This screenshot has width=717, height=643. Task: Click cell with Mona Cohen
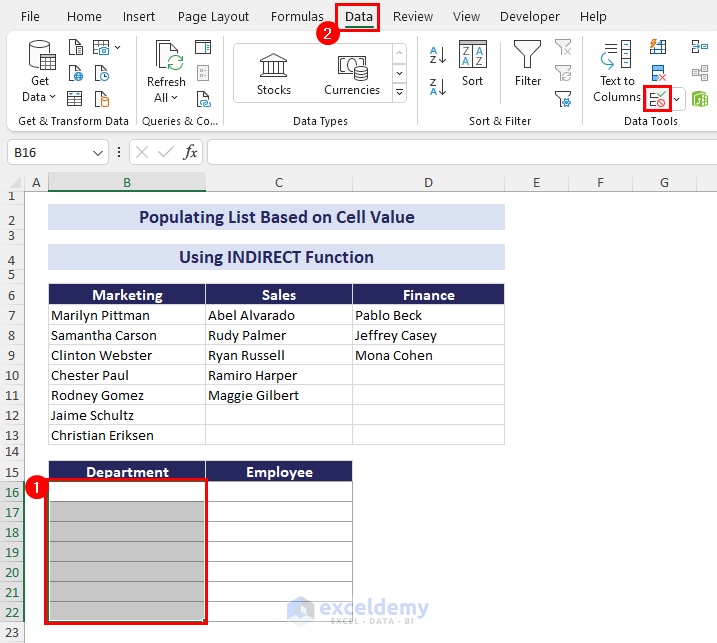coord(428,355)
